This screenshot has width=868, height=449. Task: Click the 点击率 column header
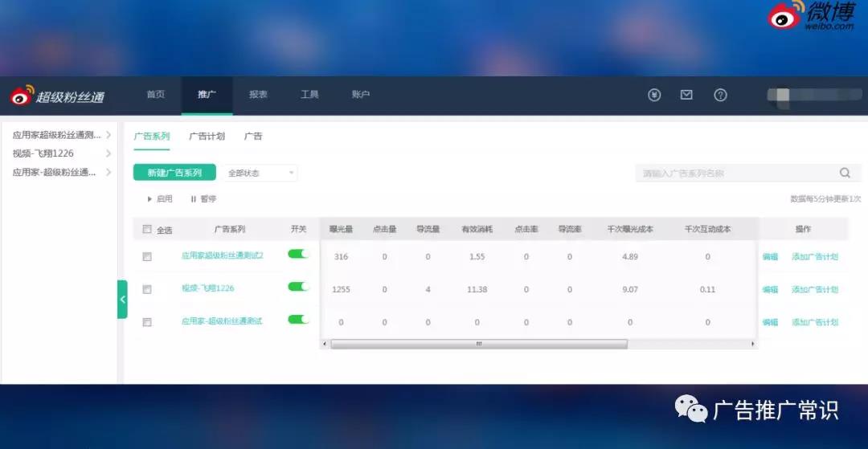pyautogui.click(x=526, y=229)
